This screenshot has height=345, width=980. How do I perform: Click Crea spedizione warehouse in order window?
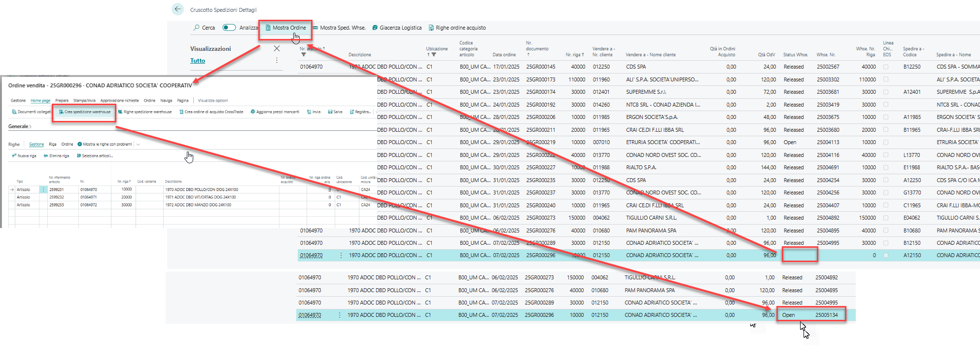85,112
